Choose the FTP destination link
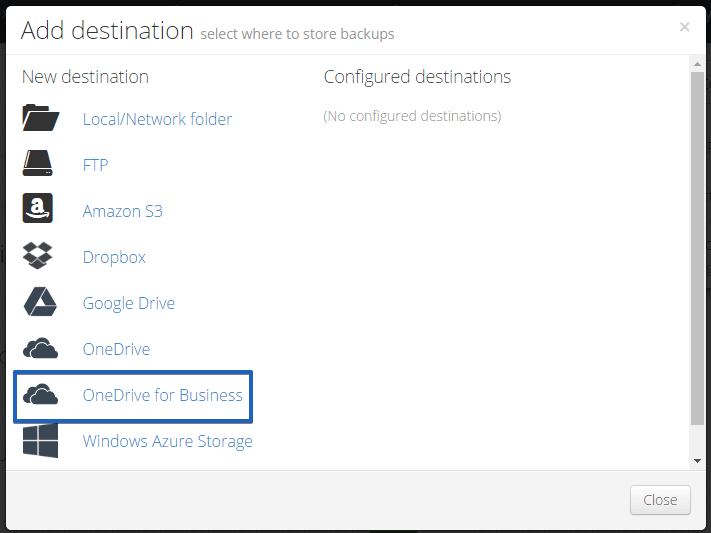 pos(95,165)
